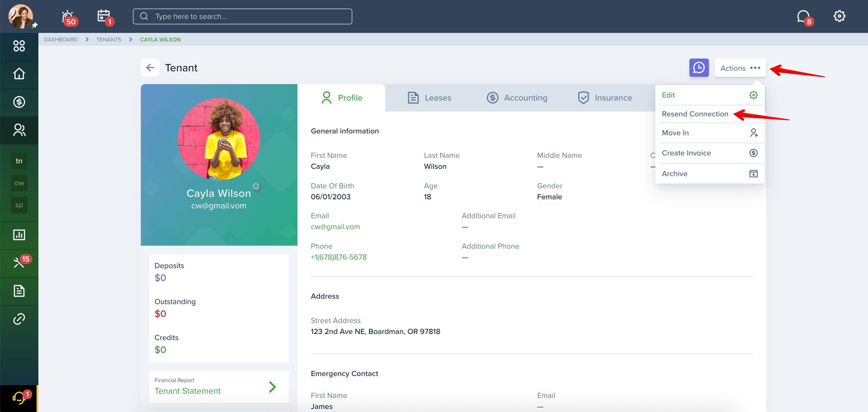Click the phone number +1(678)876-5678
This screenshot has width=868, height=412.
click(339, 257)
